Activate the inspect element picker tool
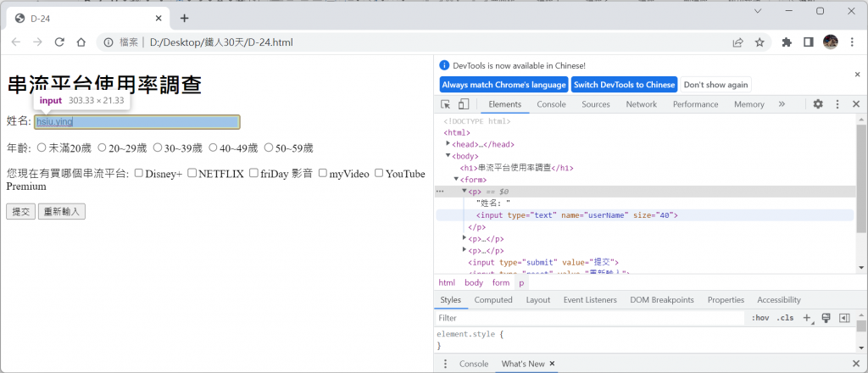Viewport: 868px width, 373px height. (x=446, y=104)
